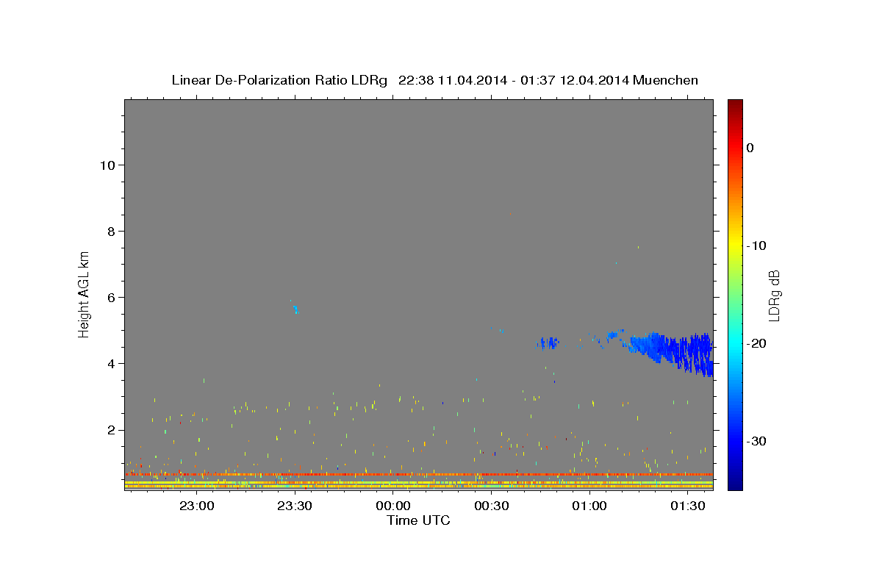The height and width of the screenshot is (588, 882).
Task: Click the colorbar value label -10
Action: (x=757, y=245)
